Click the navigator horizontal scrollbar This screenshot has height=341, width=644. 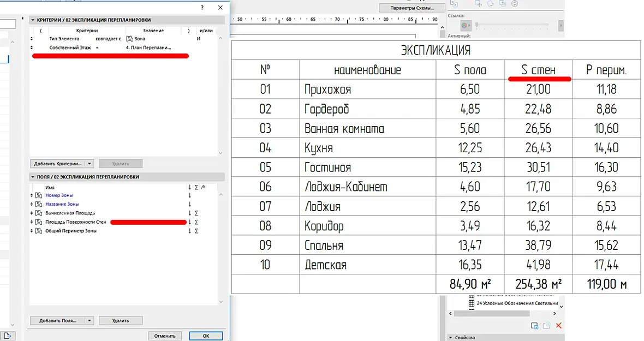(492, 314)
